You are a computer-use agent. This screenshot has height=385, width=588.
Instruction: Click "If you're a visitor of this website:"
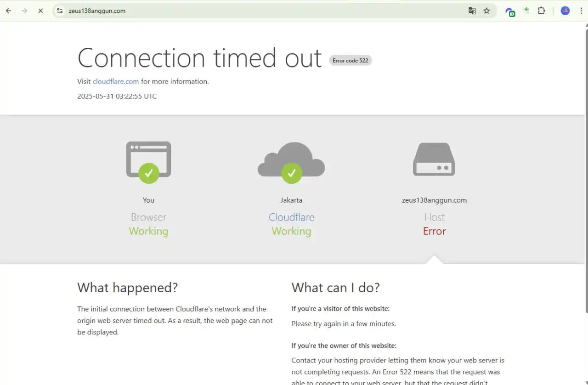click(340, 309)
